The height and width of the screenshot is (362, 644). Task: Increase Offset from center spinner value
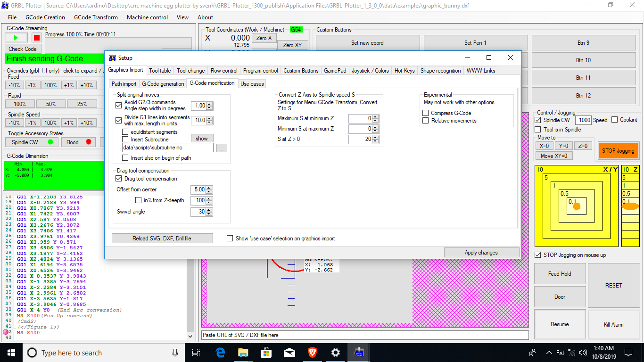[210, 188]
